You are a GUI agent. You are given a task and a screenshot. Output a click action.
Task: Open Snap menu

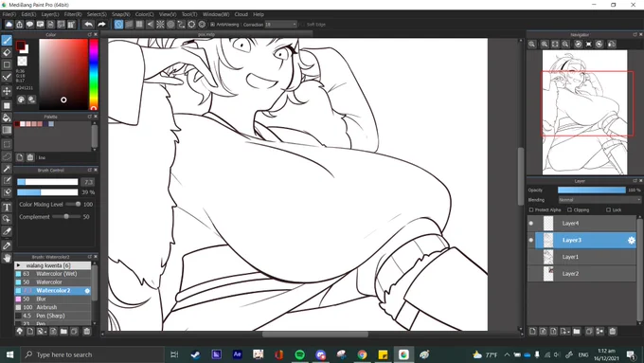coord(121,14)
